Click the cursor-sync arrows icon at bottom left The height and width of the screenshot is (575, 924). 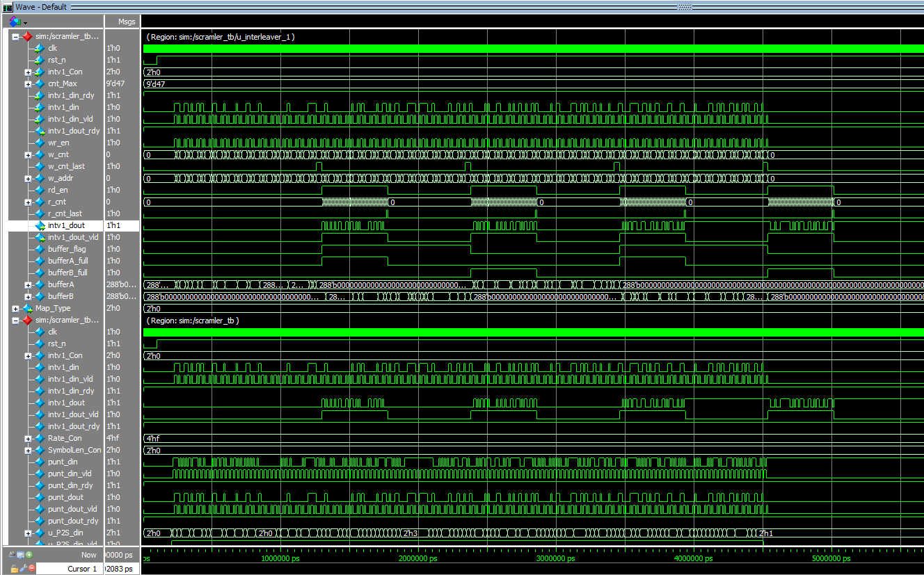(12, 555)
